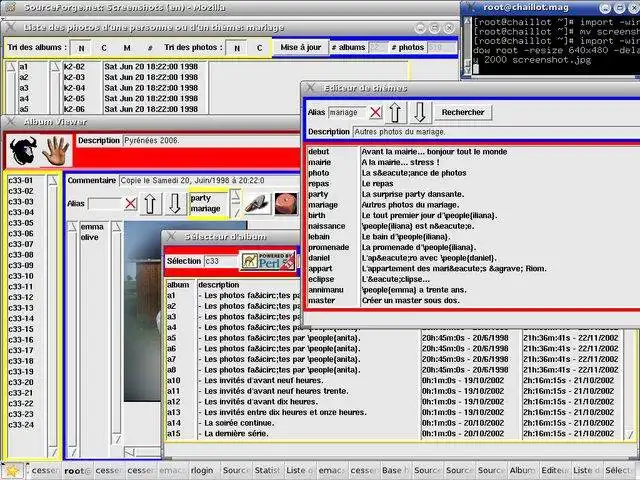The image size is (640, 480).
Task: Select M under Tri des albums
Action: click(x=127, y=48)
